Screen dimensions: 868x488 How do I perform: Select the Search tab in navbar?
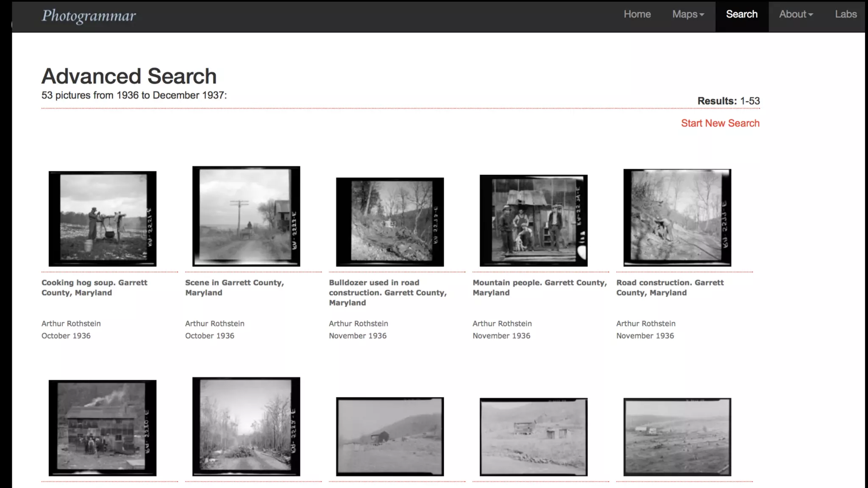tap(742, 14)
